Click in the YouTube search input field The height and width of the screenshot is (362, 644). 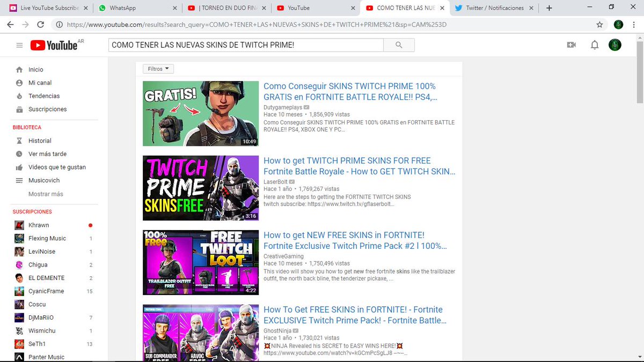click(246, 45)
